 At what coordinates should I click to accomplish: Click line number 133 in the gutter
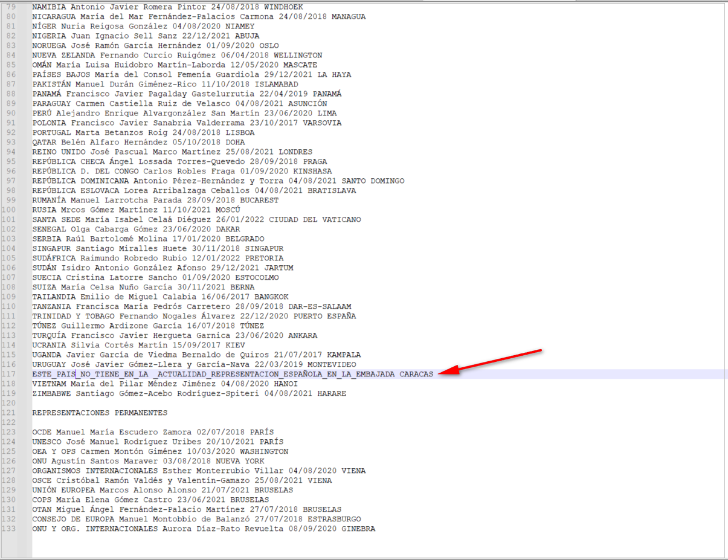point(10,529)
